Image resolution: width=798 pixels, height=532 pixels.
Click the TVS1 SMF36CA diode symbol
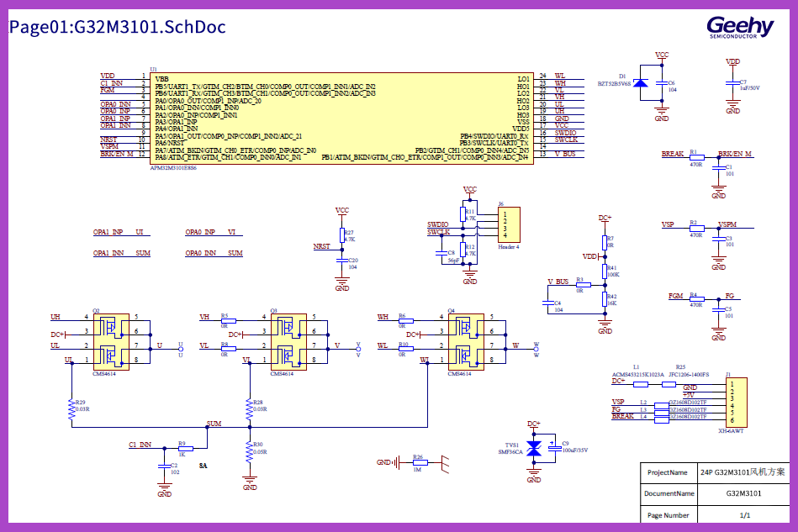533,449
